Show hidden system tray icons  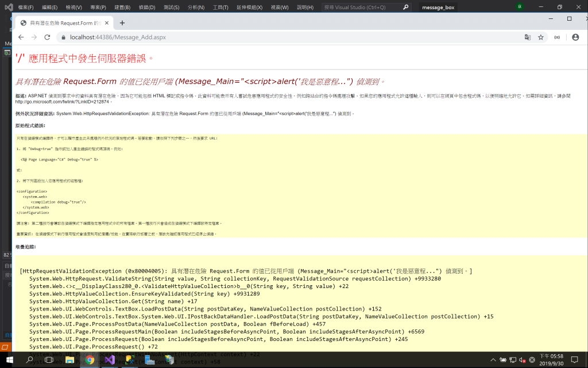click(x=493, y=360)
